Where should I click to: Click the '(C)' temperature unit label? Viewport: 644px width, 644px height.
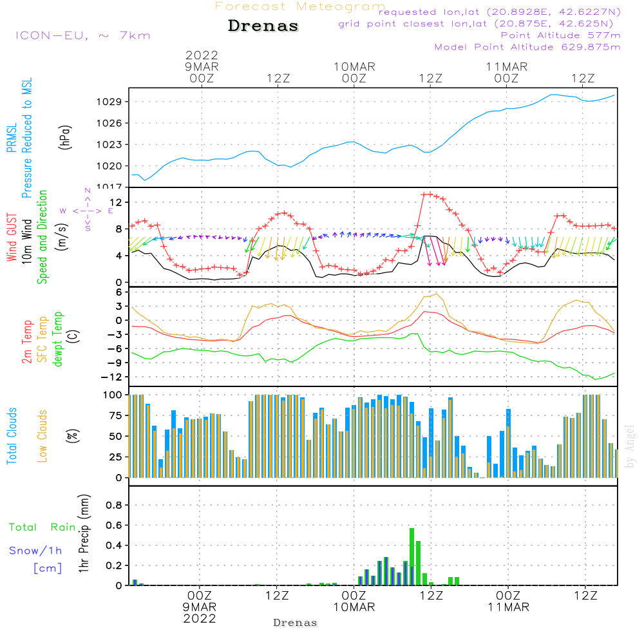tap(73, 336)
